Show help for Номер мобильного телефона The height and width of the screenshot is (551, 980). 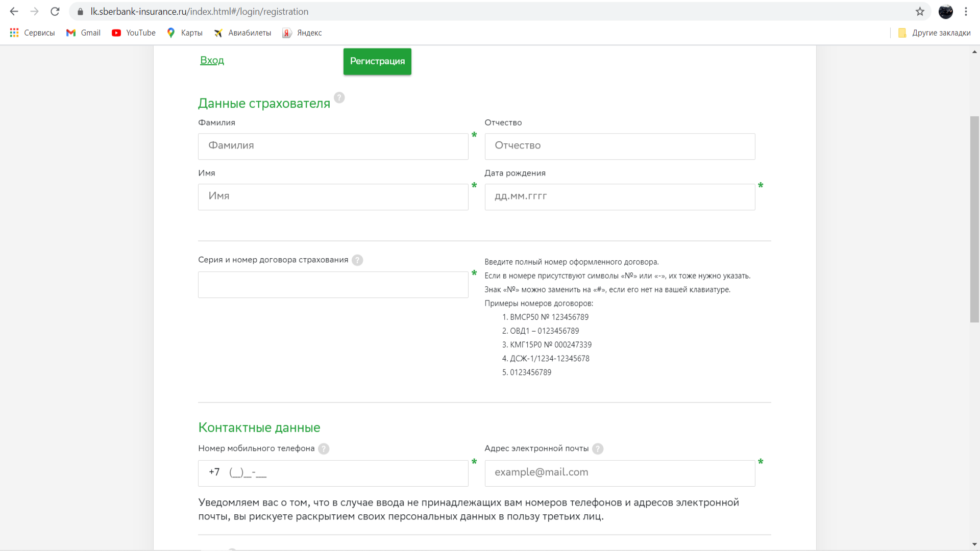[324, 449]
